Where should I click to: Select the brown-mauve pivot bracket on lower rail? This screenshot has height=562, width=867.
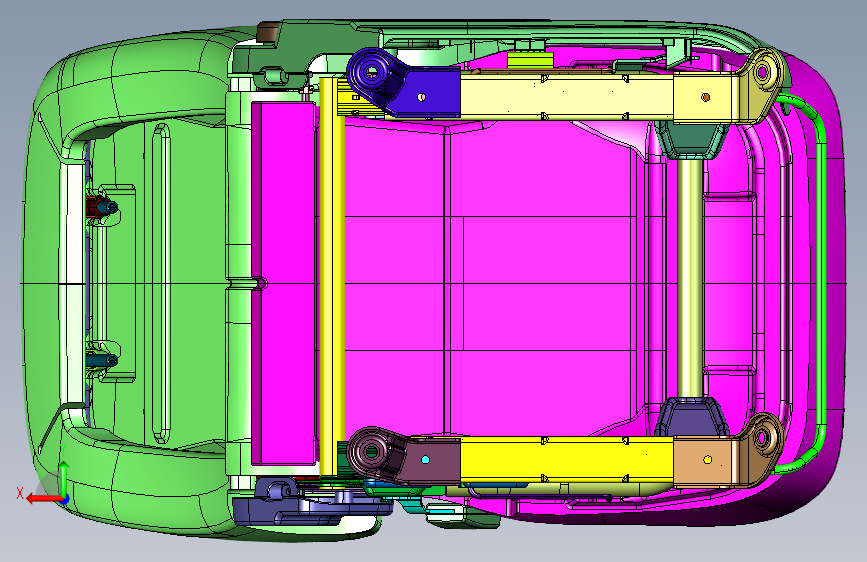point(404,456)
